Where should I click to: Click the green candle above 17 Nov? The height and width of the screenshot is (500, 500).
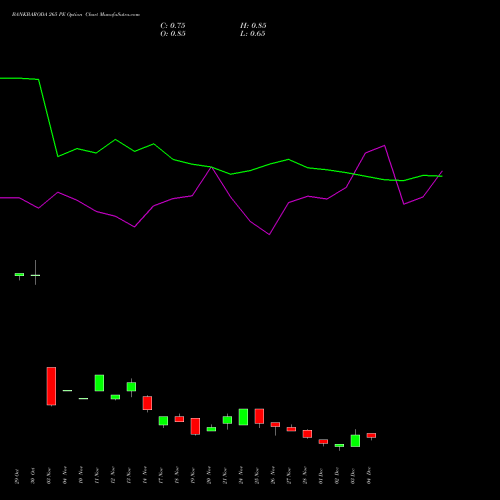pos(163,421)
